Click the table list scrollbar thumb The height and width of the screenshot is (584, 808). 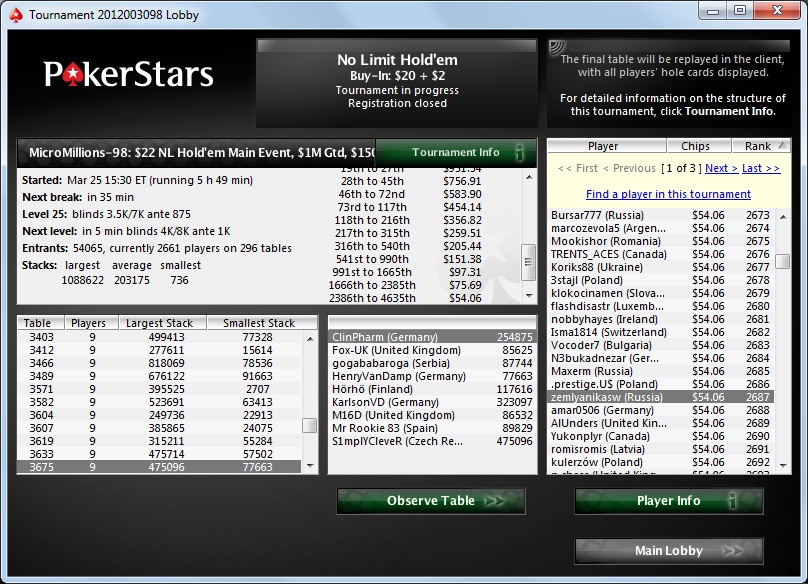tap(310, 426)
